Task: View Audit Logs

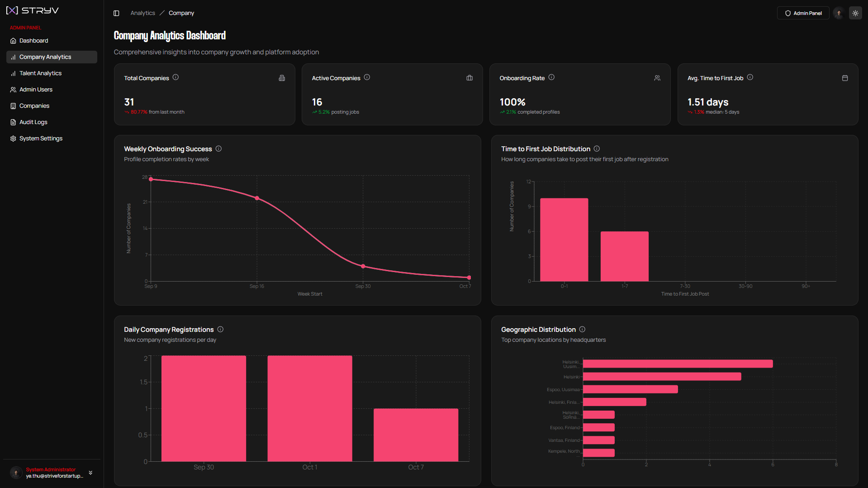Action: click(x=52, y=122)
